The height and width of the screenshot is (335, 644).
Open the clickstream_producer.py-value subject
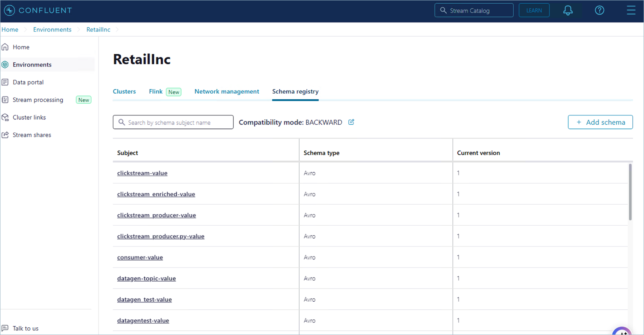[x=161, y=236]
